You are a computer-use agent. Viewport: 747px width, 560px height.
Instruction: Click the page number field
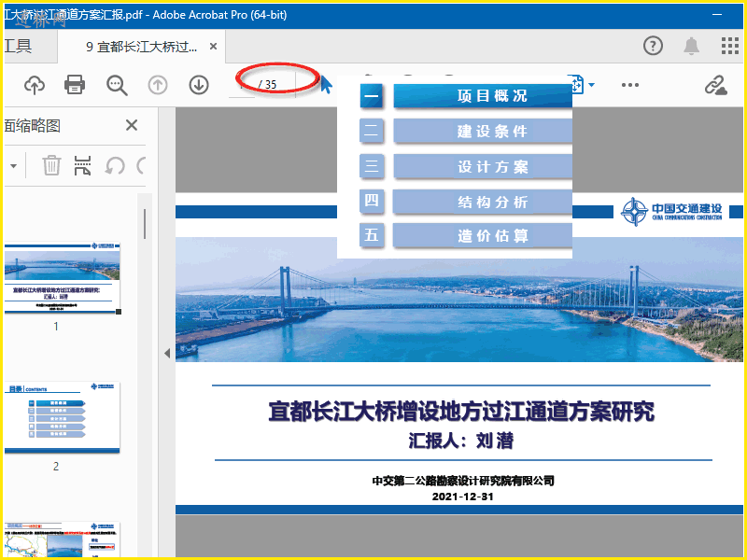tap(242, 85)
